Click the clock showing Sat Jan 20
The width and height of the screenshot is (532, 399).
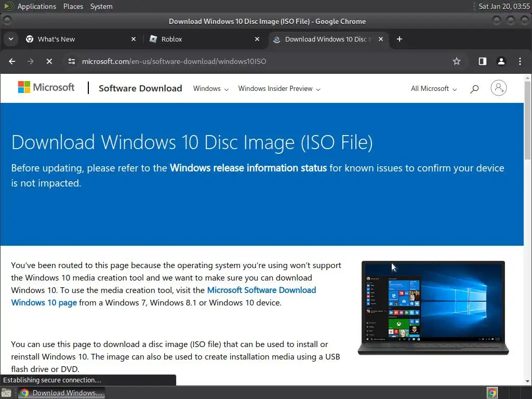tap(504, 6)
